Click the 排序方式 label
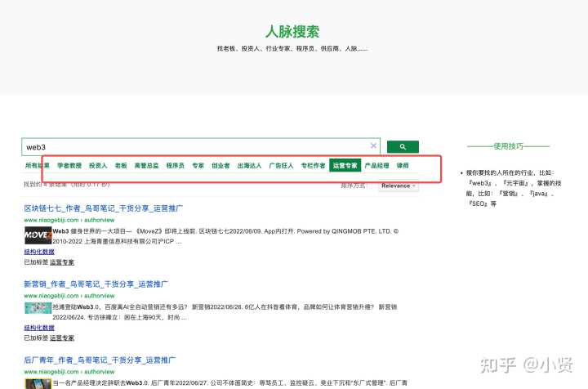The image size is (588, 389). [x=354, y=186]
